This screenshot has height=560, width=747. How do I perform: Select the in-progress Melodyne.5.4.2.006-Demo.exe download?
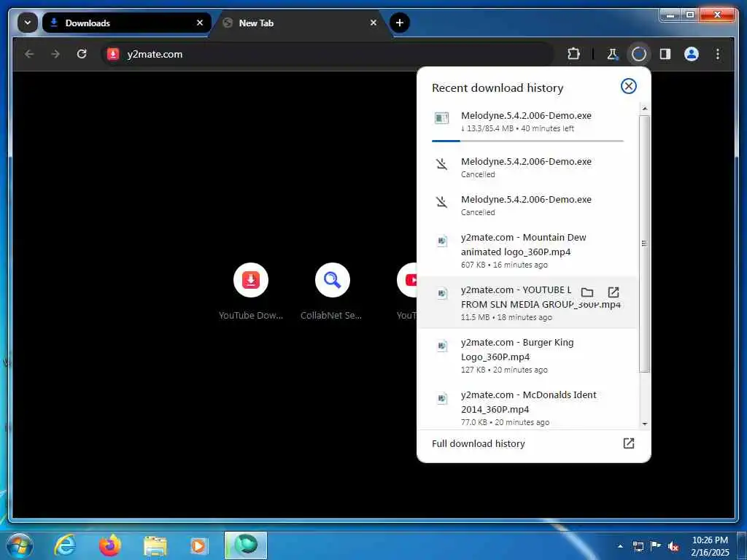(528, 124)
